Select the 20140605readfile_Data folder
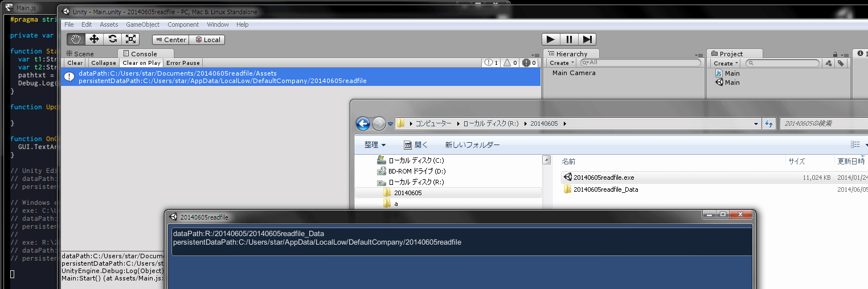 coord(600,189)
